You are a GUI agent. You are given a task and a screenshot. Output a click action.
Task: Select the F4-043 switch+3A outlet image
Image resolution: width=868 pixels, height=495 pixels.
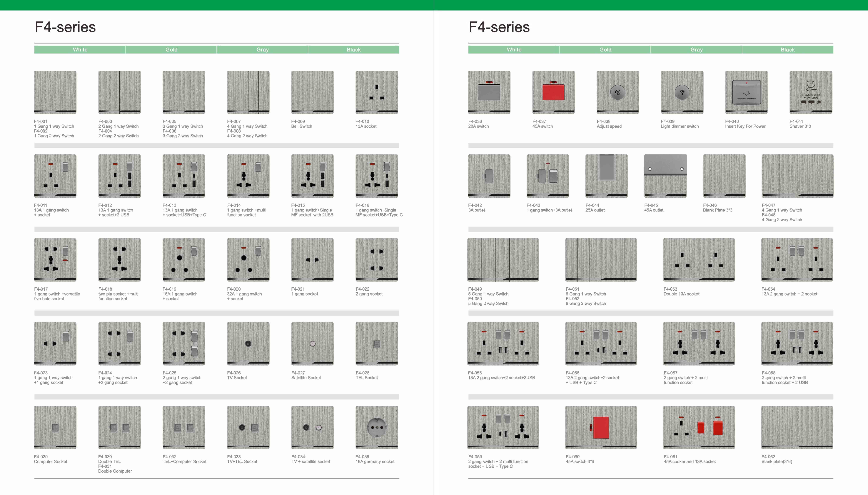pyautogui.click(x=548, y=176)
